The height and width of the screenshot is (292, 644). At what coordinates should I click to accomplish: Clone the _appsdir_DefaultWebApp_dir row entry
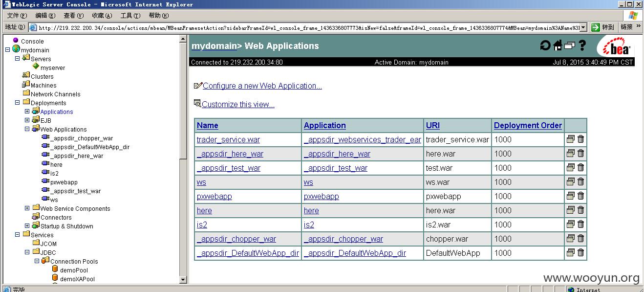click(x=570, y=253)
